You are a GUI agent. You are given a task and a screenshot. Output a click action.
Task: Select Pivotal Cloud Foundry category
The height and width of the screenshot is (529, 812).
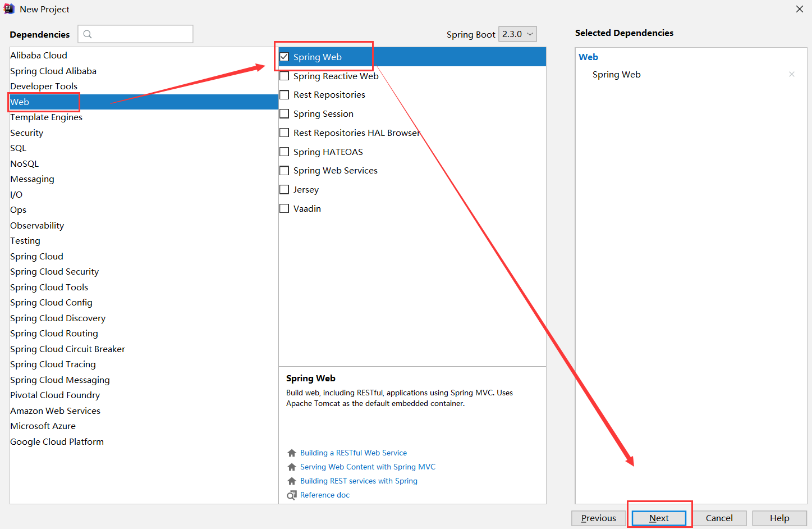[144, 395]
